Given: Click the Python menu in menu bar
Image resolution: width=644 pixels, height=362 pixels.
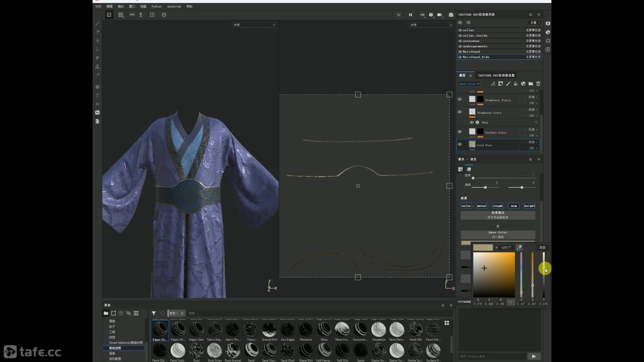Looking at the screenshot, I should (x=157, y=6).
